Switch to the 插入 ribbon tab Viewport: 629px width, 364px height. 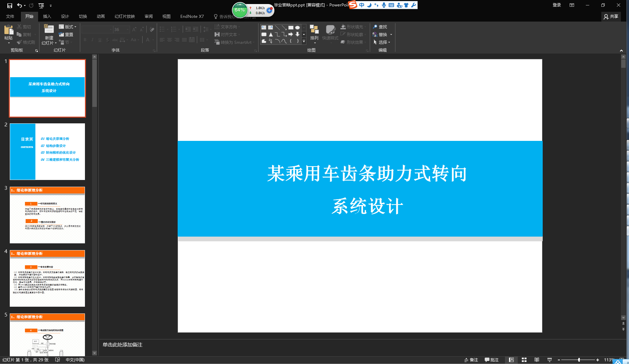[47, 16]
